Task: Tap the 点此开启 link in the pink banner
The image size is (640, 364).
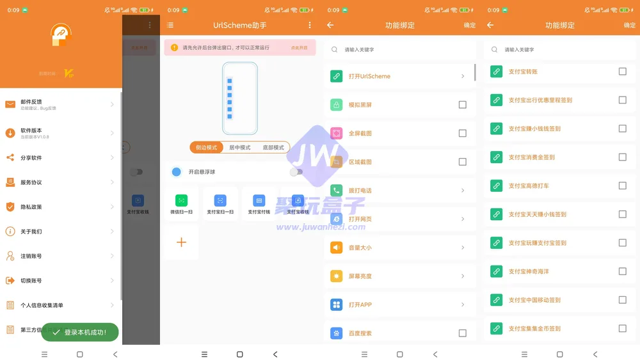Action: pyautogui.click(x=299, y=48)
